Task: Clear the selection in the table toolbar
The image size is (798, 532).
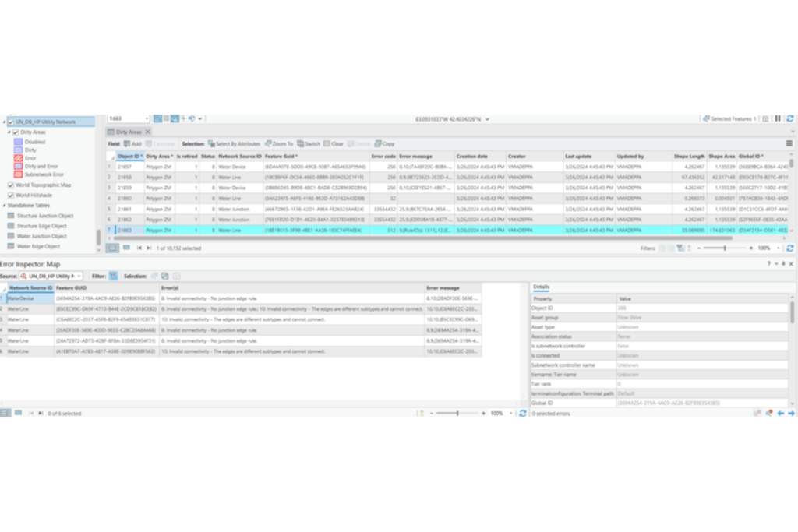Action: coord(334,144)
